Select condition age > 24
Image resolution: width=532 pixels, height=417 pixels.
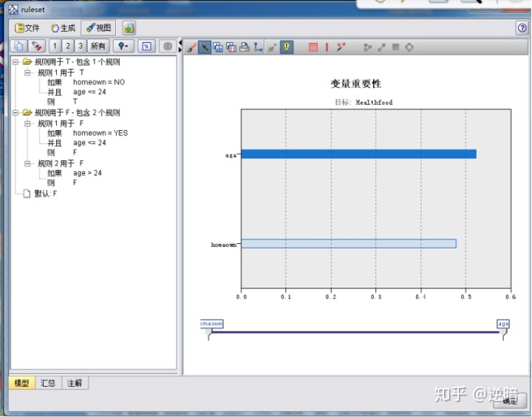pyautogui.click(x=87, y=173)
